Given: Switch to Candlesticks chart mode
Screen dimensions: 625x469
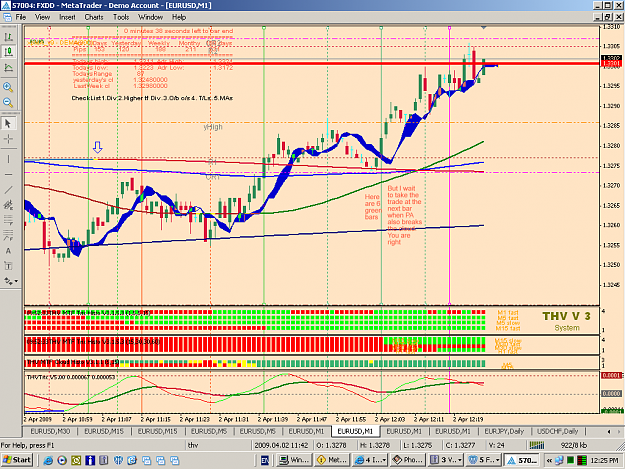Looking at the screenshot, I should click(8, 52).
